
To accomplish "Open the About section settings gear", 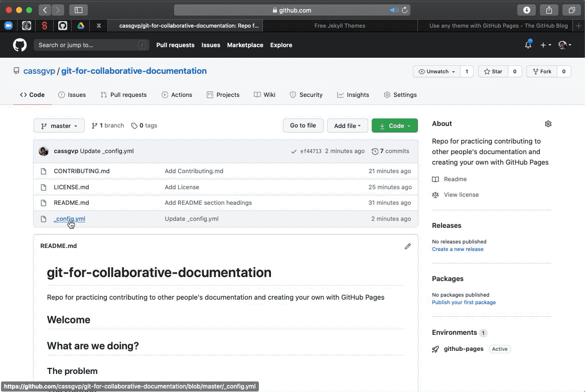I will coord(548,123).
